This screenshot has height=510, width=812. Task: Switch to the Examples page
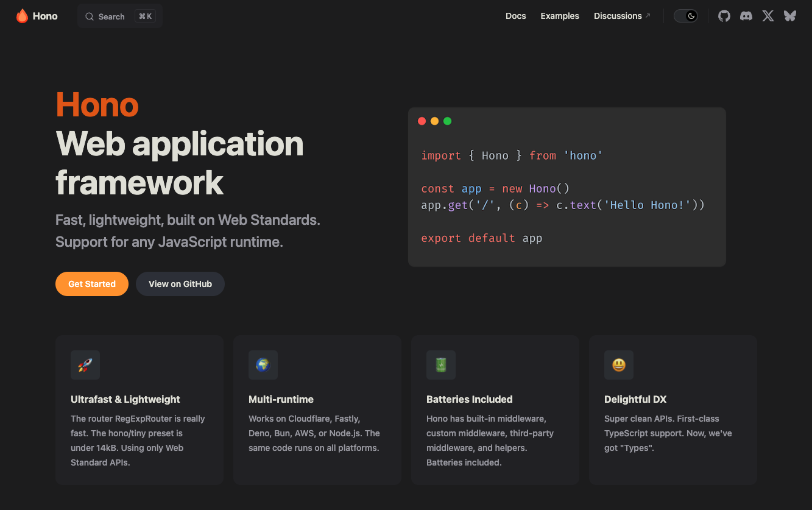(559, 16)
